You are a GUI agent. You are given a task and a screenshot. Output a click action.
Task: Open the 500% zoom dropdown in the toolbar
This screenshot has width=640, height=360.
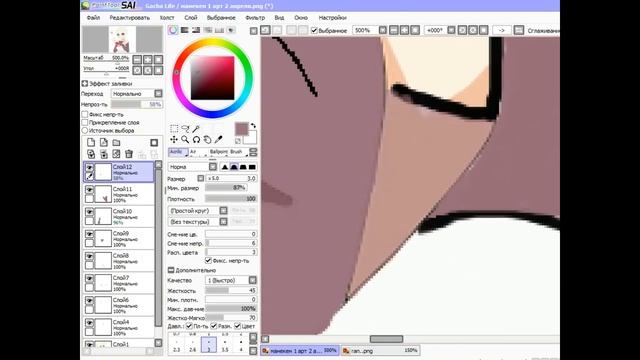[382, 30]
